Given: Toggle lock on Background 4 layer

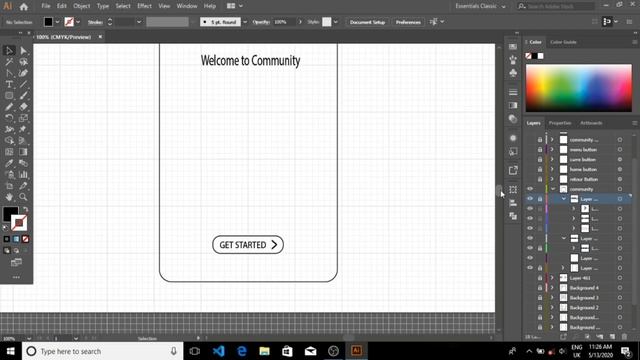Looking at the screenshot, I should pos(540,288).
